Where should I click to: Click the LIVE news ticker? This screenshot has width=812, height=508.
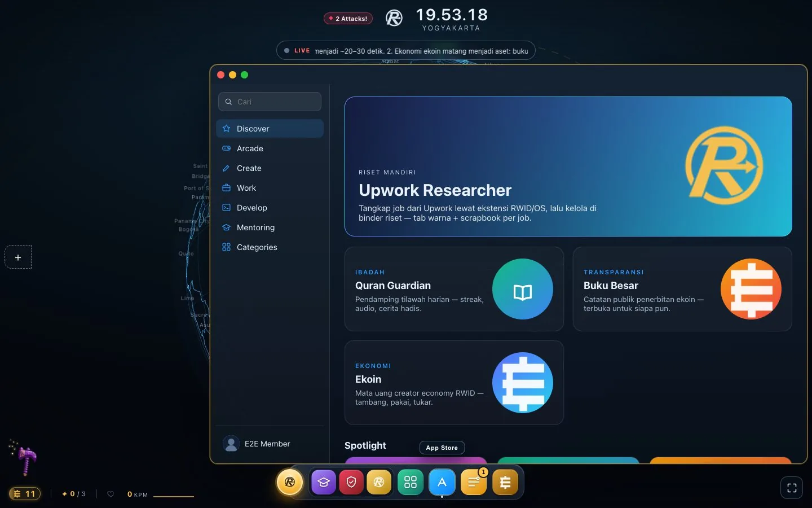tap(405, 51)
